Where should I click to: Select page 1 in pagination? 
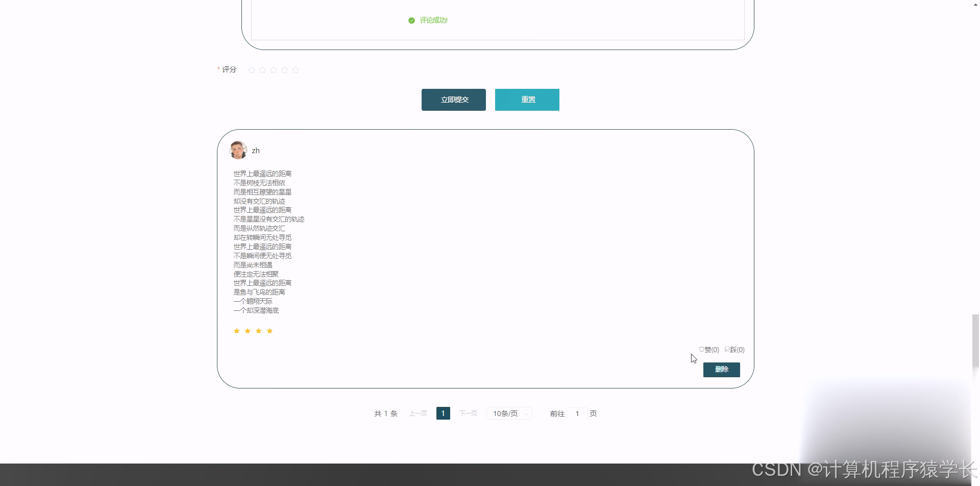(x=443, y=414)
